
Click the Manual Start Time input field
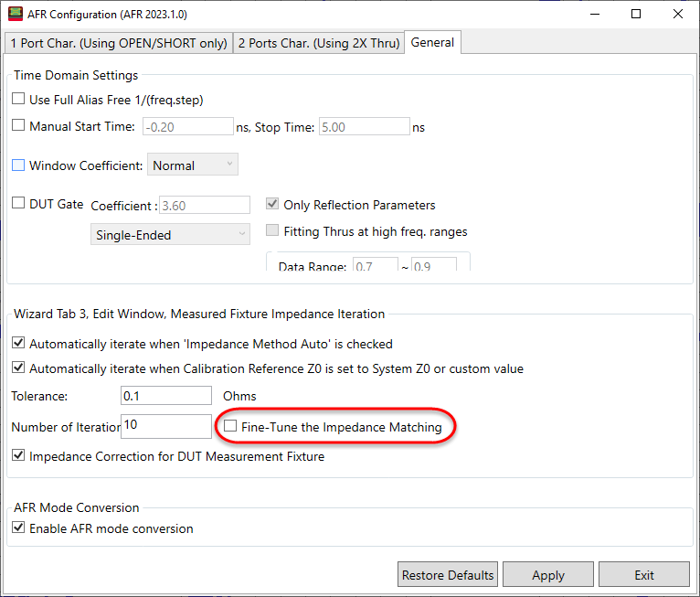click(188, 127)
